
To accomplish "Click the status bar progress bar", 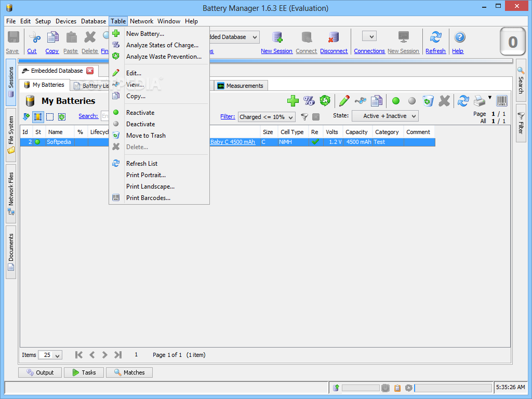I will (453, 388).
